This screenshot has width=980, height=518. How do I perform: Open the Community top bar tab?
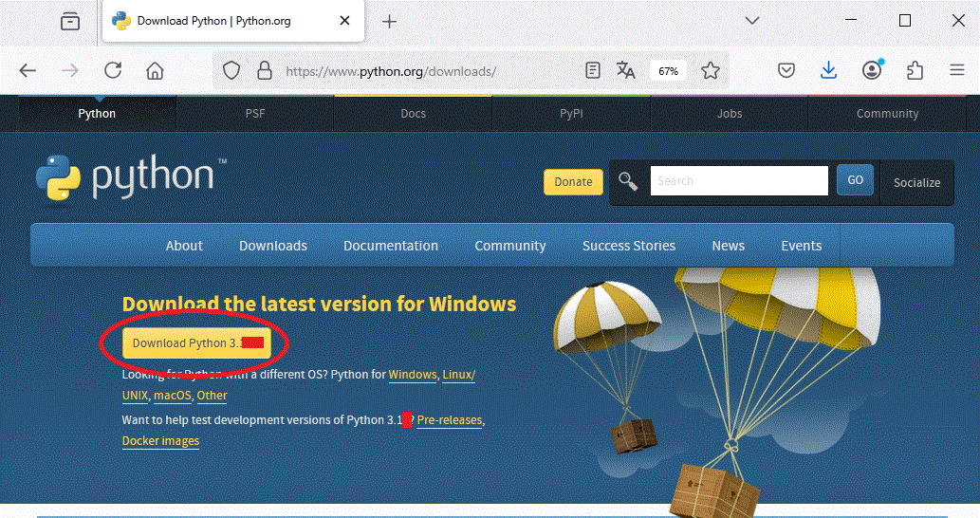(887, 114)
